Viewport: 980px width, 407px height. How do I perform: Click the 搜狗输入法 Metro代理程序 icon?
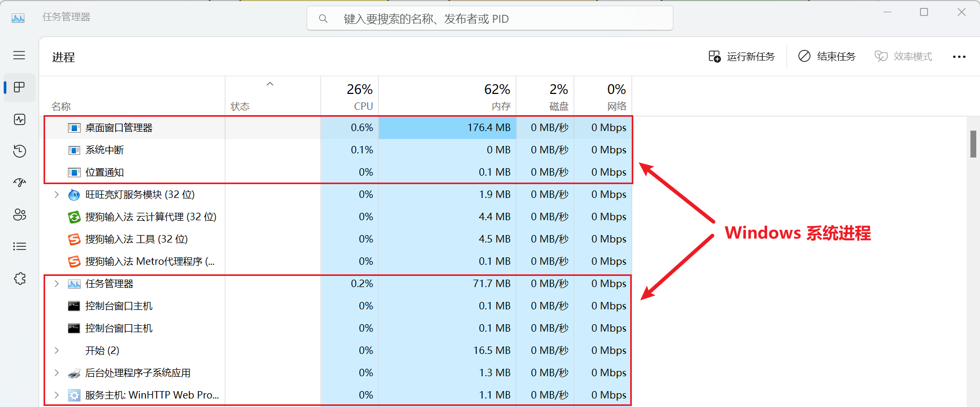click(74, 262)
